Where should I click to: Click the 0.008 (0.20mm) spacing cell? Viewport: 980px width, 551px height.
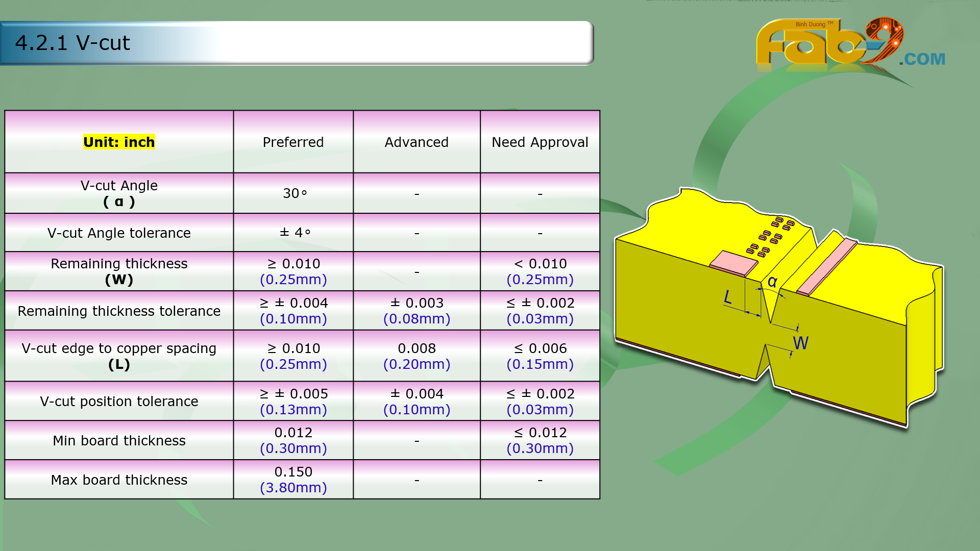416,356
